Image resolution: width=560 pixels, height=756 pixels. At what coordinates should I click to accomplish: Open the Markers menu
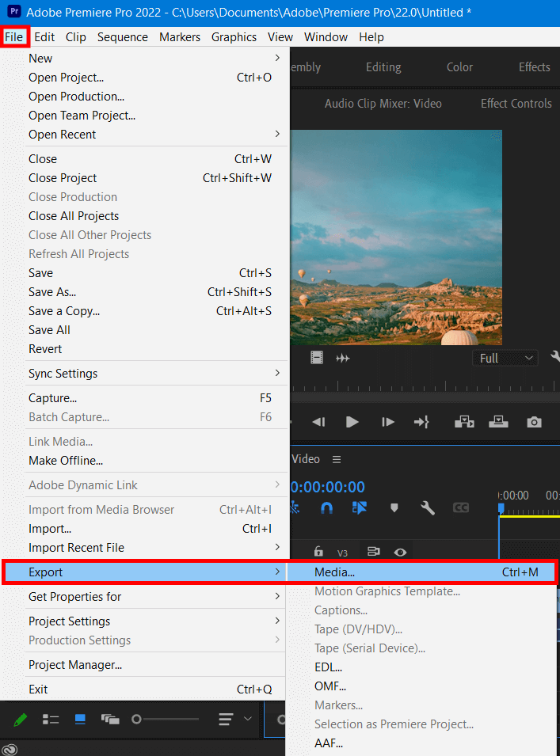click(180, 37)
